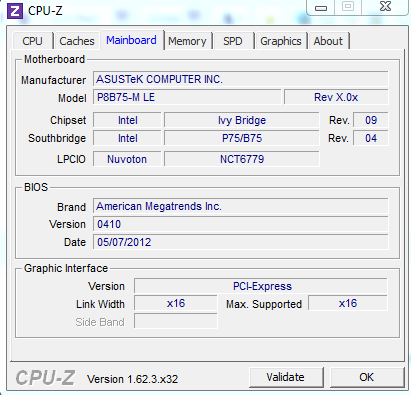Click the Rev X.0x model revision field

pyautogui.click(x=336, y=97)
